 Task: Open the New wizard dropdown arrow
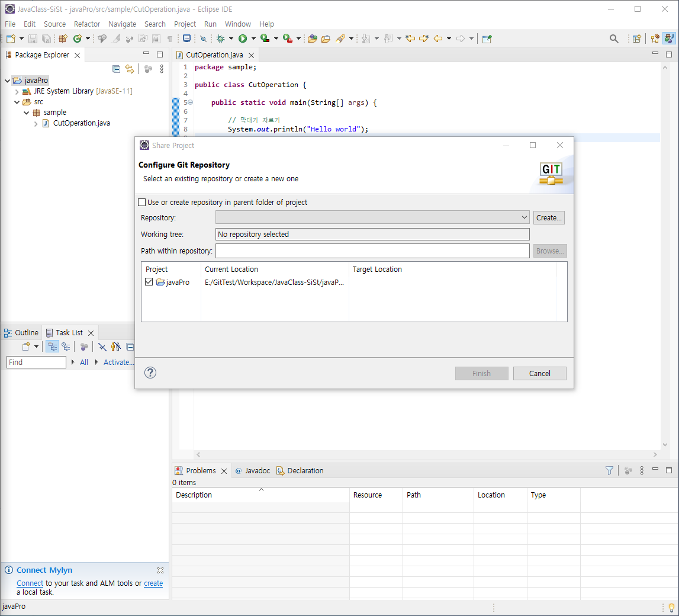(x=21, y=38)
